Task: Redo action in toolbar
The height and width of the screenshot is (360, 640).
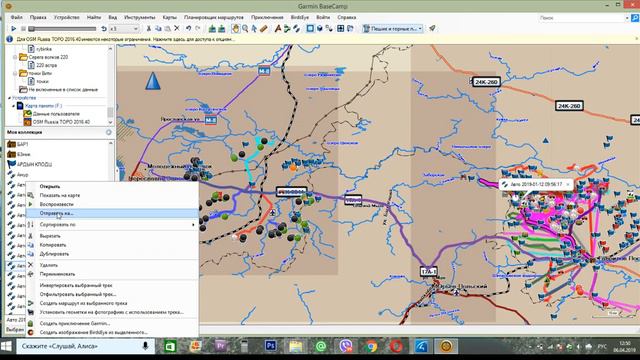Action: point(198,29)
